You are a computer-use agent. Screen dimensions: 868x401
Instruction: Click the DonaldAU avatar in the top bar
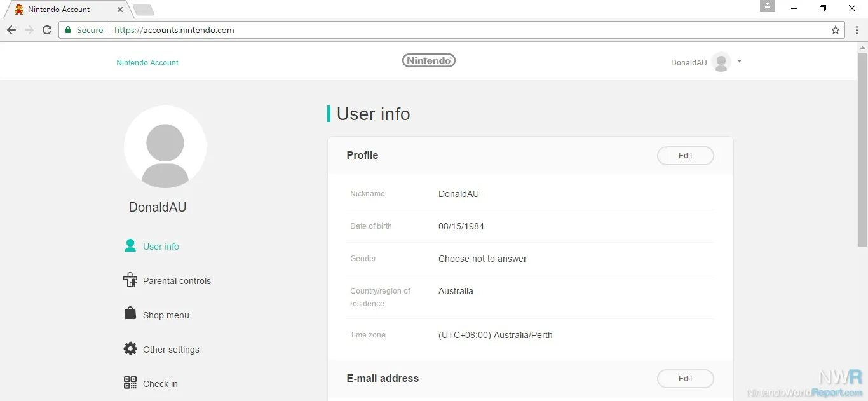click(x=722, y=62)
